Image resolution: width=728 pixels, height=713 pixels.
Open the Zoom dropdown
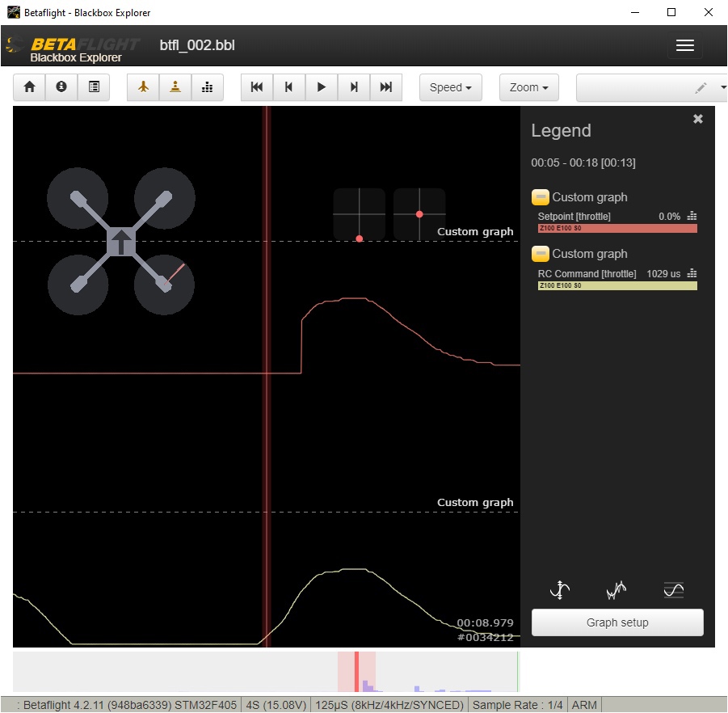point(528,87)
